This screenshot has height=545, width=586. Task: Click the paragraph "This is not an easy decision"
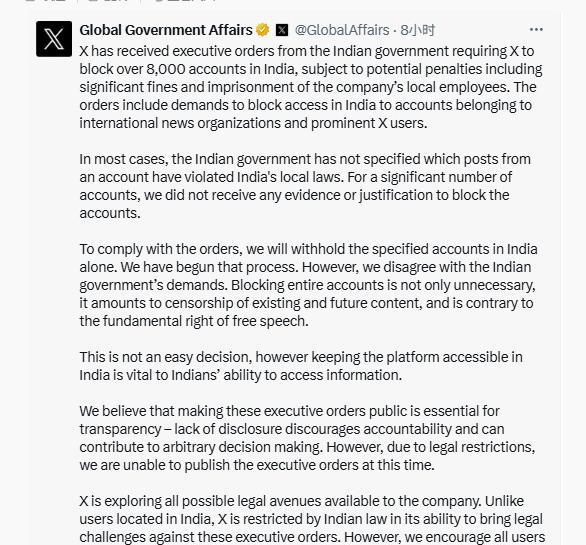pyautogui.click(x=301, y=366)
